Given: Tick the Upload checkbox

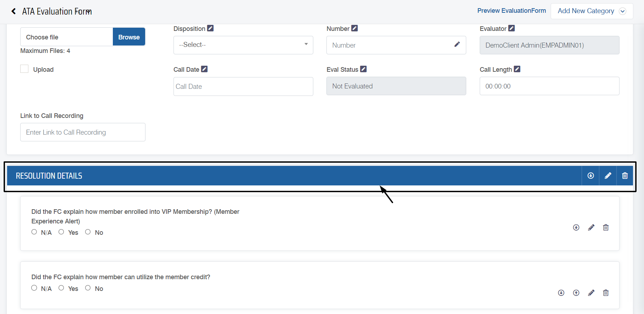Looking at the screenshot, I should pos(24,69).
